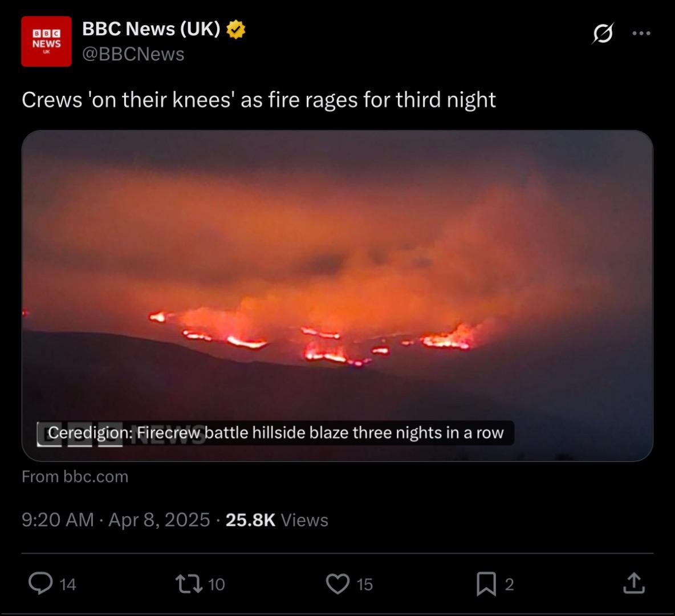
Task: Open the three-dot more options menu
Action: pyautogui.click(x=641, y=33)
